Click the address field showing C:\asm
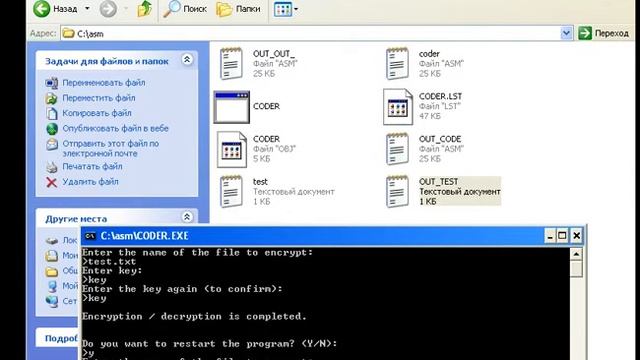Screen dimensions: 640x360 point(311,33)
